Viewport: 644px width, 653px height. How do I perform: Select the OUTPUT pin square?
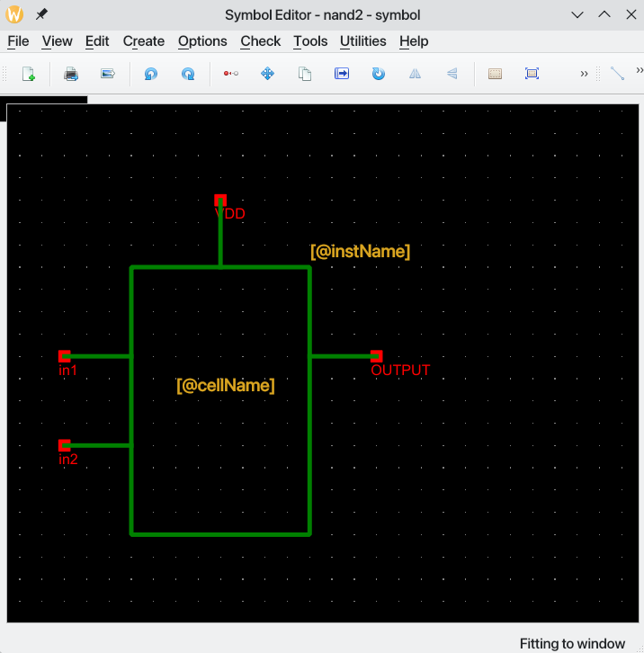coord(376,356)
